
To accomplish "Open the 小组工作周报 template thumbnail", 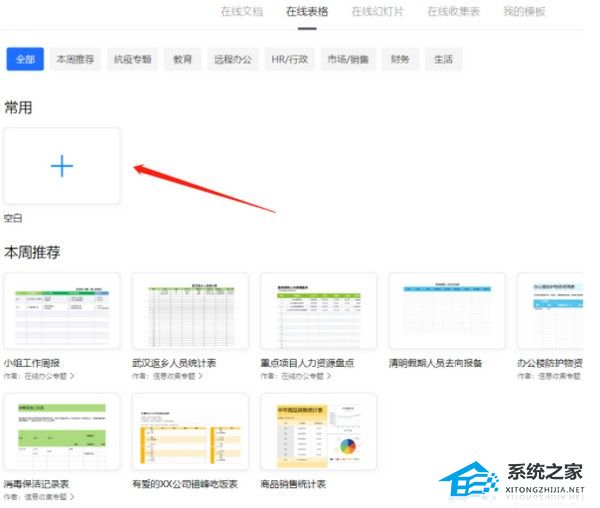I will (62, 311).
